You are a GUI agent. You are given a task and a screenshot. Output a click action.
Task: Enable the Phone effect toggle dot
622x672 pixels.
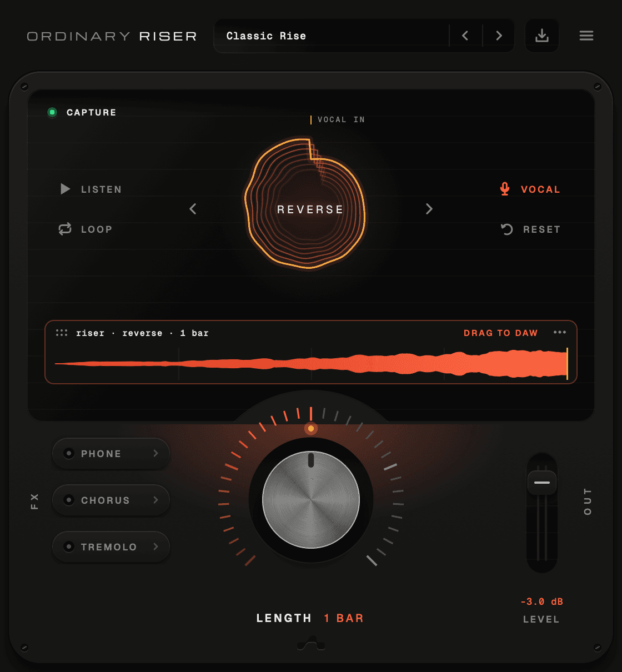coord(69,453)
